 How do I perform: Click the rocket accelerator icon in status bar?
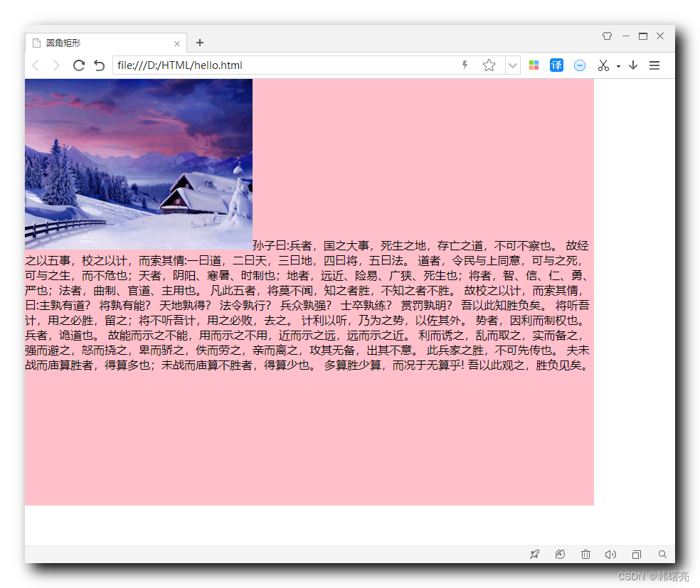pyautogui.click(x=534, y=554)
